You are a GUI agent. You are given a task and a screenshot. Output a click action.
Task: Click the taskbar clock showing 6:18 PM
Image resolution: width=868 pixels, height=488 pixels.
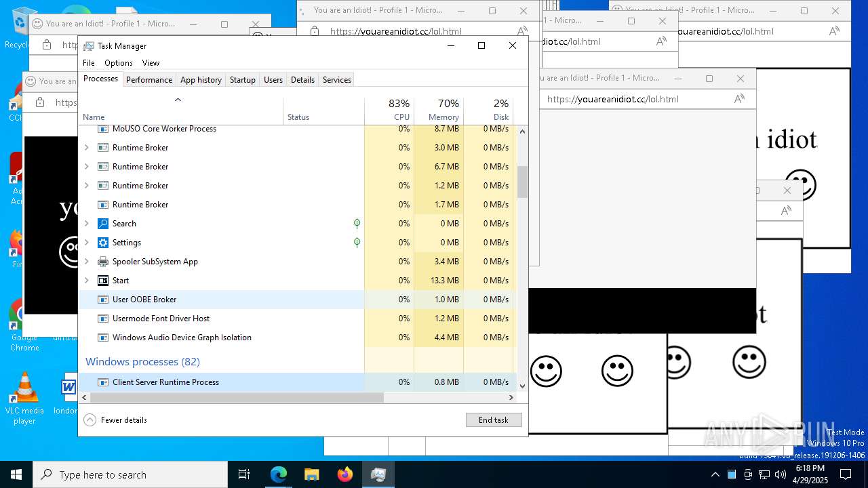[x=810, y=474]
